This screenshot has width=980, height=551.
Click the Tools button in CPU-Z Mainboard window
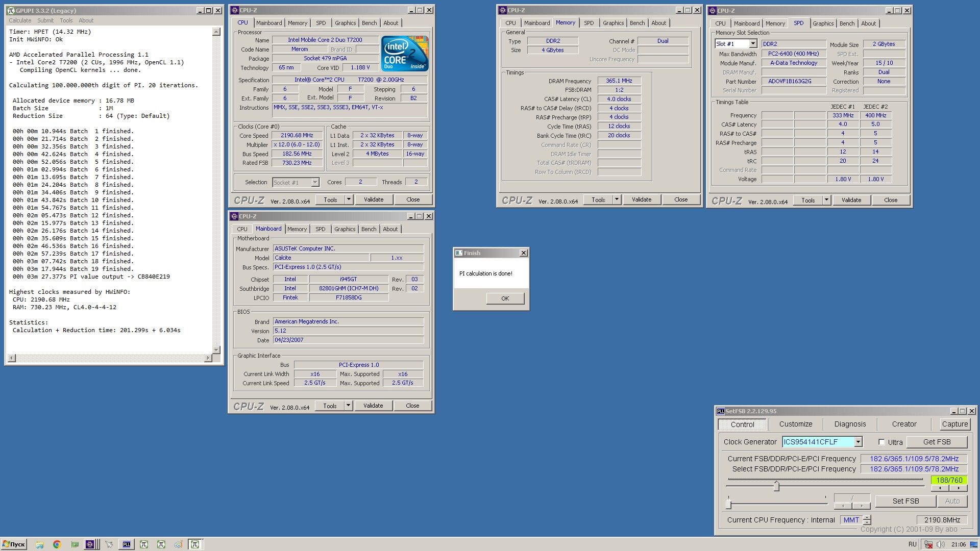pos(330,406)
